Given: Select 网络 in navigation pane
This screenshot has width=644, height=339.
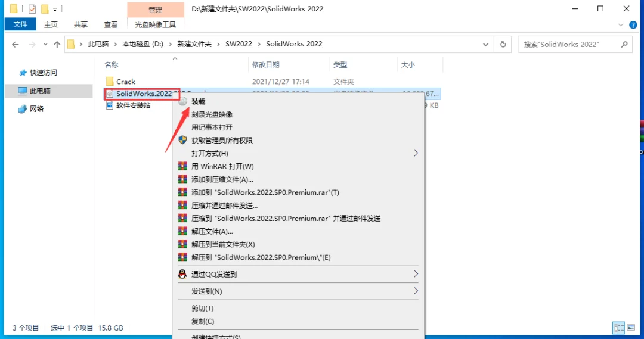Looking at the screenshot, I should (x=36, y=109).
